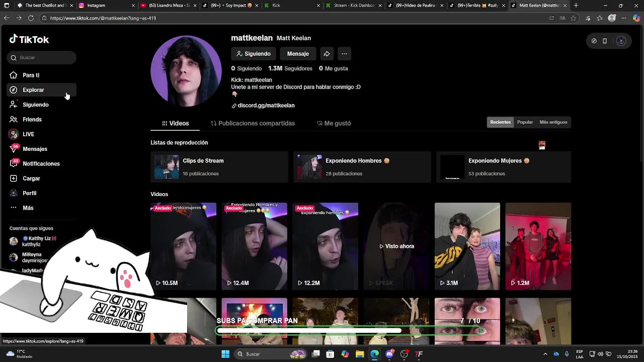The width and height of the screenshot is (644, 362).
Task: Switch to the Instagram browser tab
Action: tap(106, 6)
